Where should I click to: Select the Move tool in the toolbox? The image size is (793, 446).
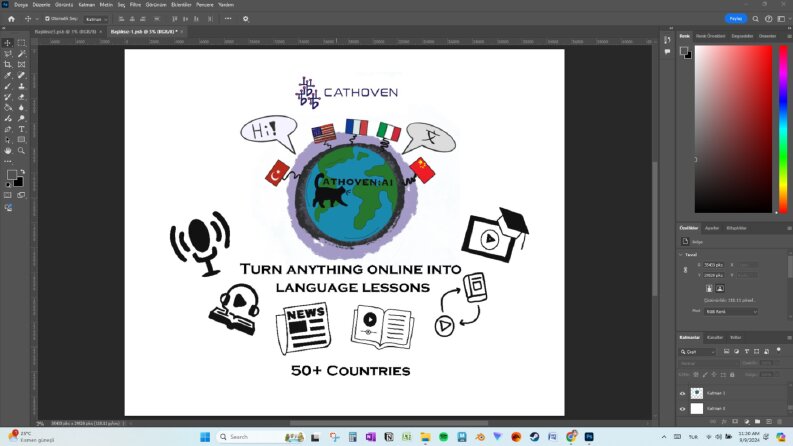click(8, 43)
